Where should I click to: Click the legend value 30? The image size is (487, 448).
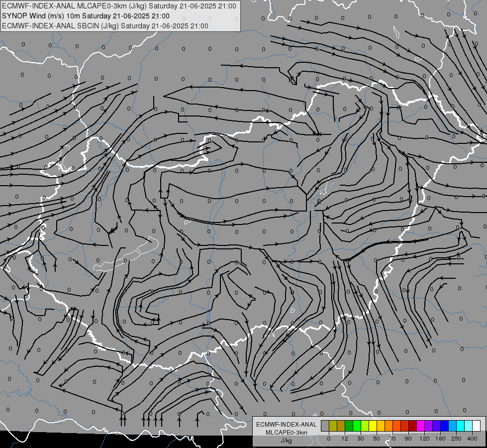tap(361, 439)
